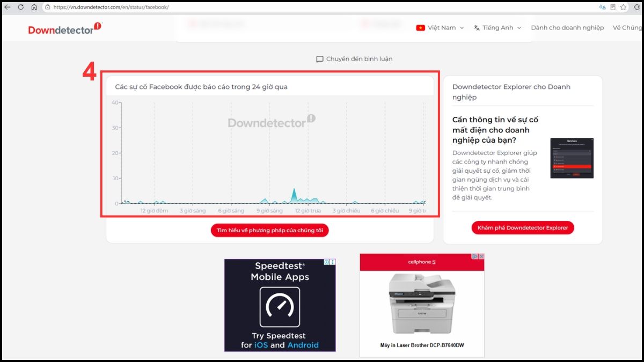
Task: Click the Speedtest ad info icon
Action: tap(327, 262)
